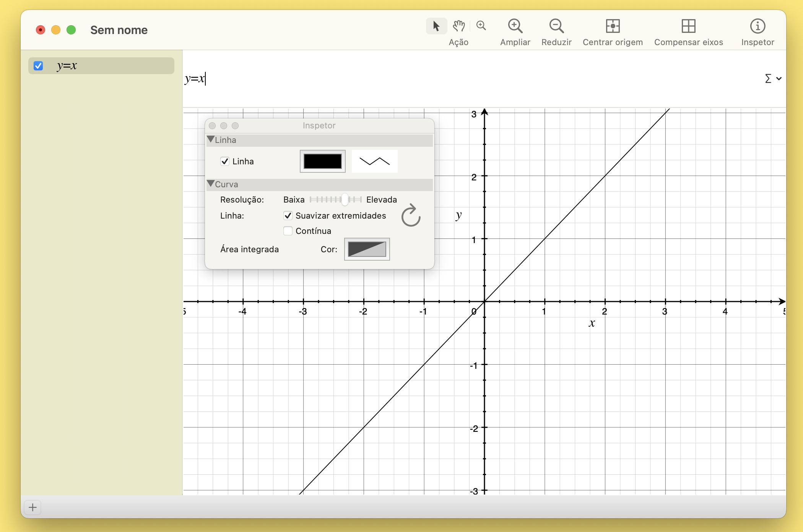Close the Inspetor panel window
Image resolution: width=803 pixels, height=532 pixels.
(x=213, y=126)
